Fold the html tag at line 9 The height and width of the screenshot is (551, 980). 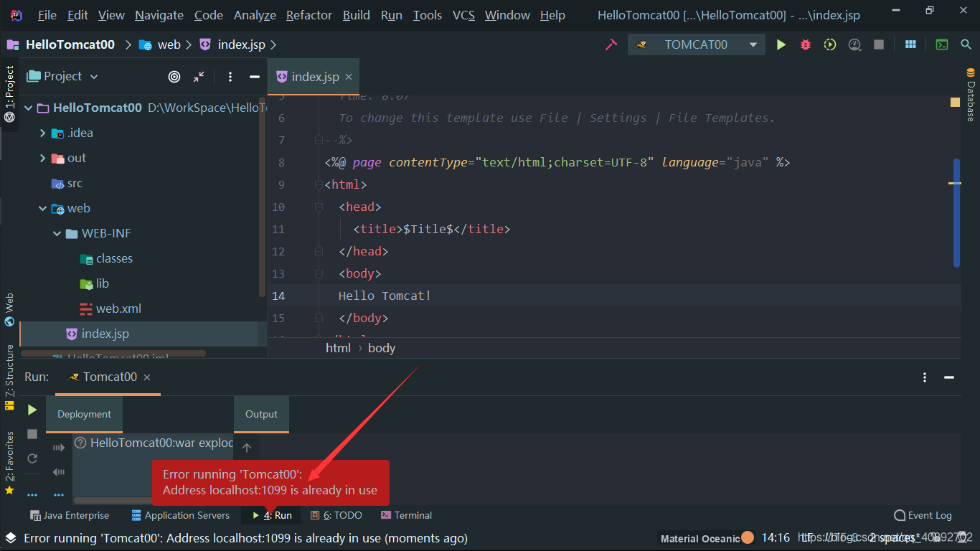319,185
